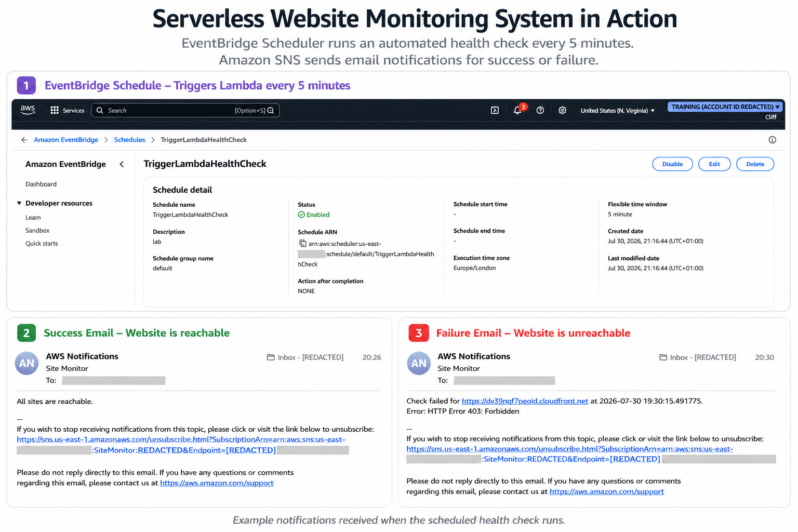
Task: Copy the Schedule ARN
Action: click(302, 243)
